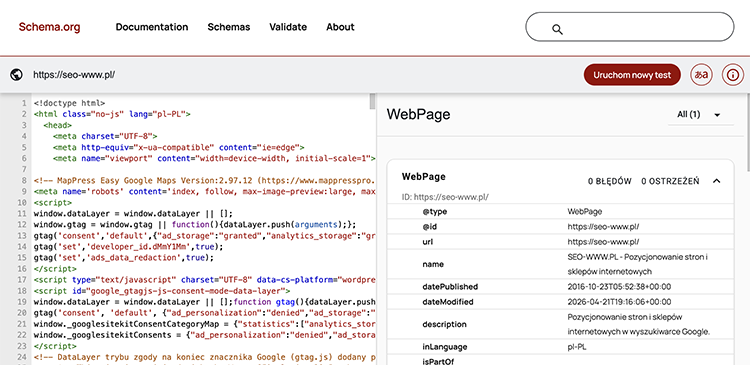Image resolution: width=750 pixels, height=365 pixels.
Task: Click the 0 OSTRZEŻEŃ warning count
Action: pos(670,181)
